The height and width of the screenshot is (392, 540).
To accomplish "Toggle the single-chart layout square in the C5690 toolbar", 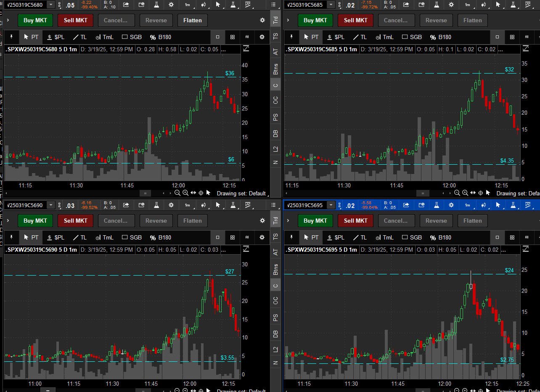I will click(x=217, y=237).
